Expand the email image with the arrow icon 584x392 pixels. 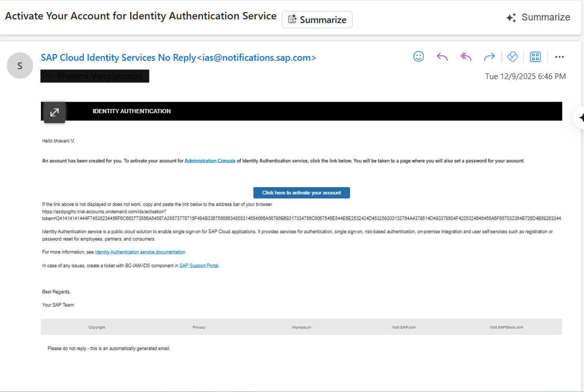[55, 113]
